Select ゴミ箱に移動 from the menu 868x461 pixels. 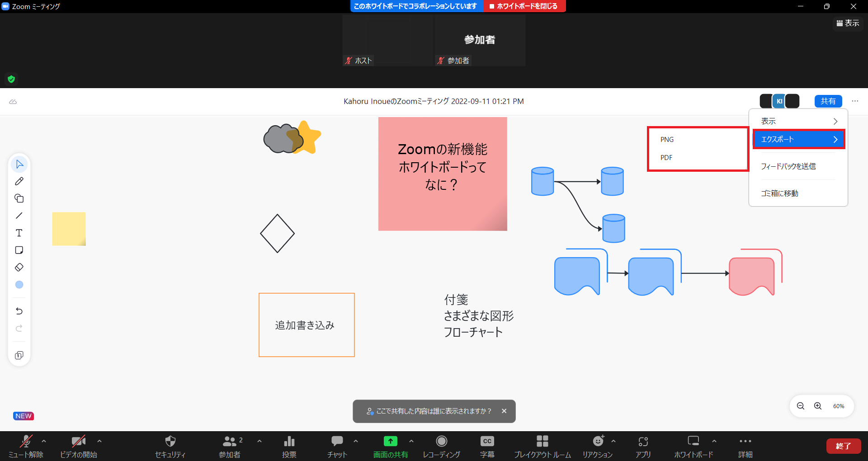(x=779, y=193)
